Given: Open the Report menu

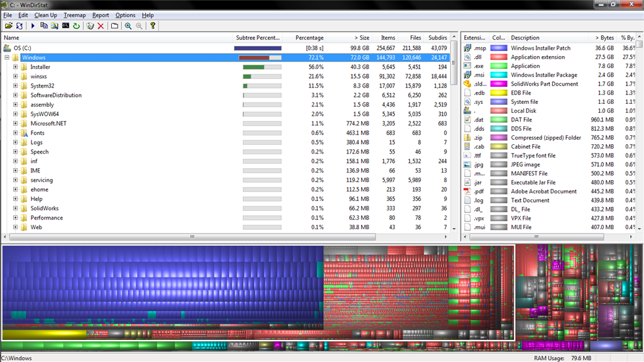Looking at the screenshot, I should (101, 15).
